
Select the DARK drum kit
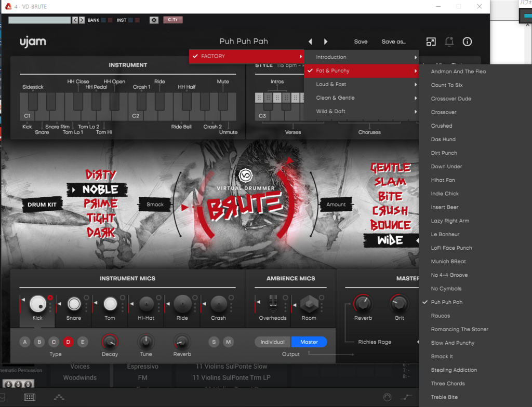(x=101, y=233)
